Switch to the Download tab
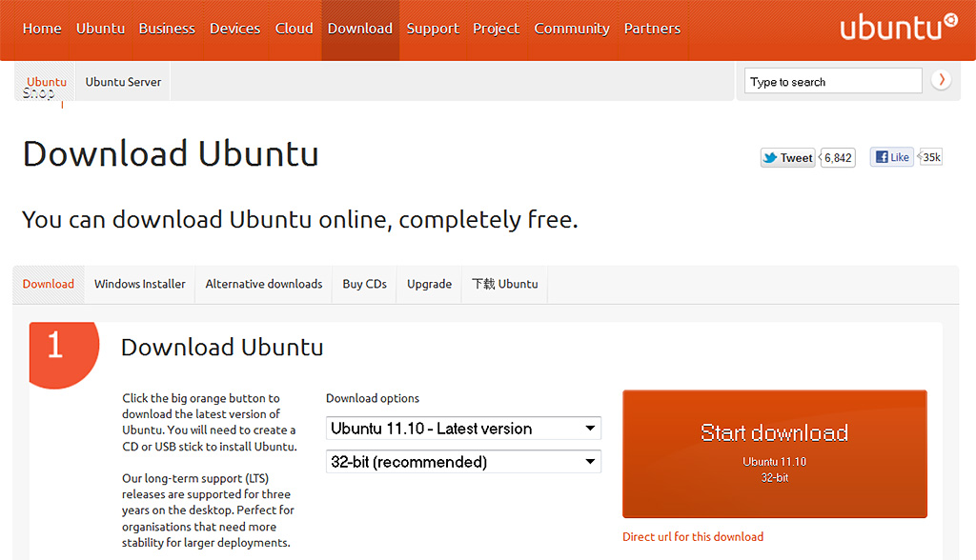Screen dimensions: 976x560 point(49,284)
